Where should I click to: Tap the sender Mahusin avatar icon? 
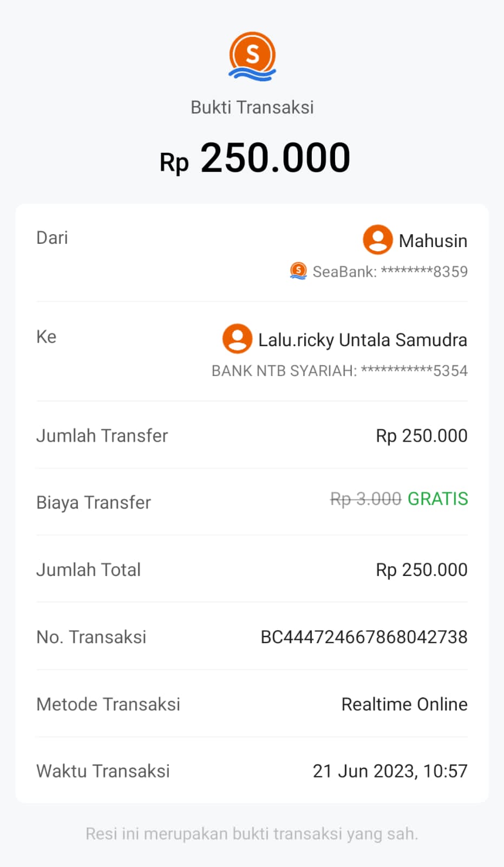377,240
